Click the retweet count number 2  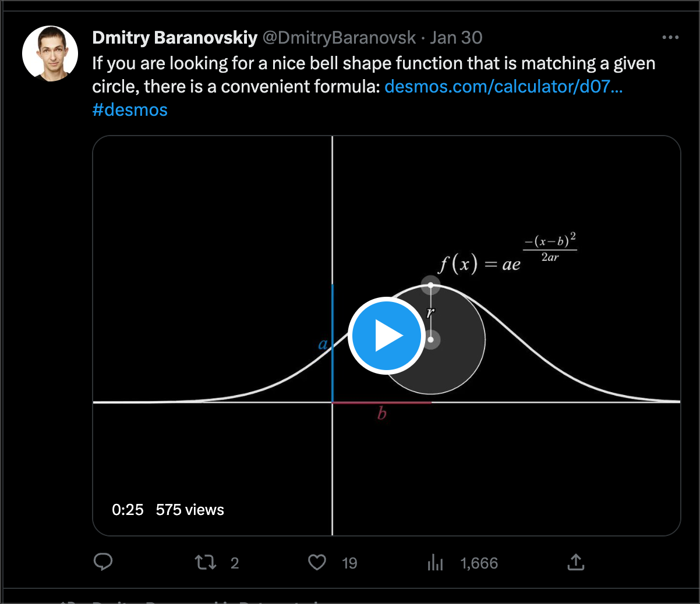click(235, 563)
